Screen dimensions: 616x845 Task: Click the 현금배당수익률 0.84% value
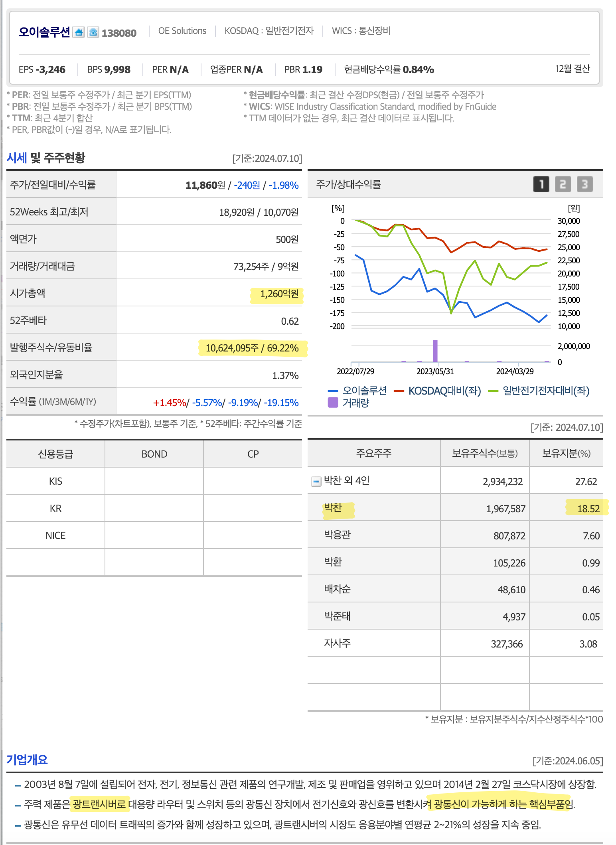389,69
